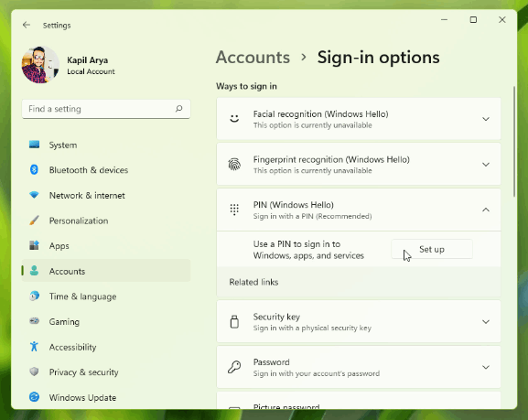Maximize the Settings window
Viewport: 528px width, 420px height.
click(473, 20)
